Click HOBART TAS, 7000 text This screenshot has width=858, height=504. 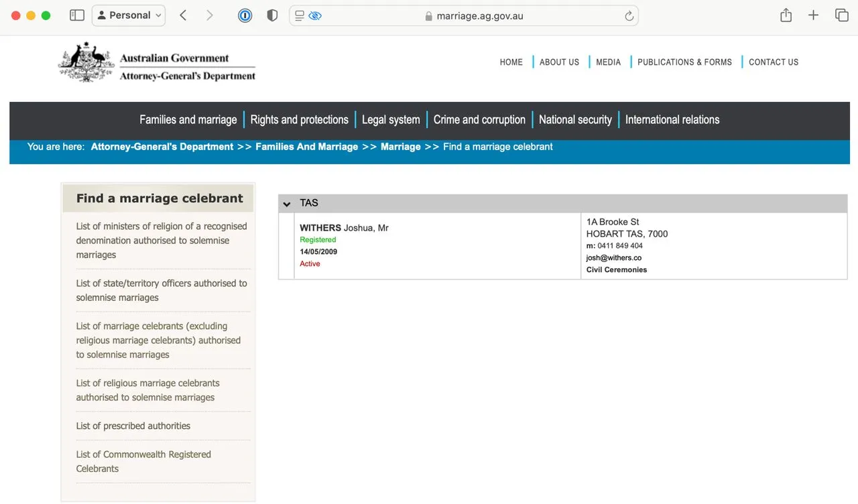[627, 234]
